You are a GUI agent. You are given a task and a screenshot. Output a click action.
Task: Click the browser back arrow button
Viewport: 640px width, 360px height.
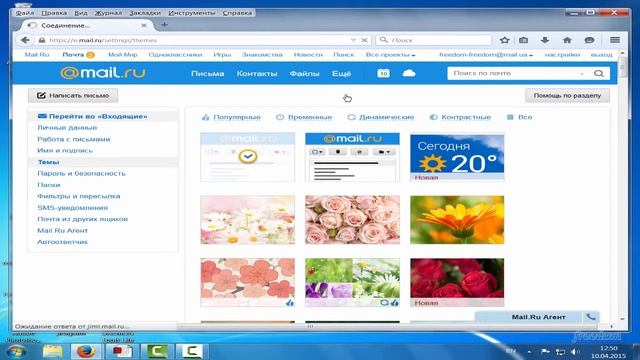[25, 40]
